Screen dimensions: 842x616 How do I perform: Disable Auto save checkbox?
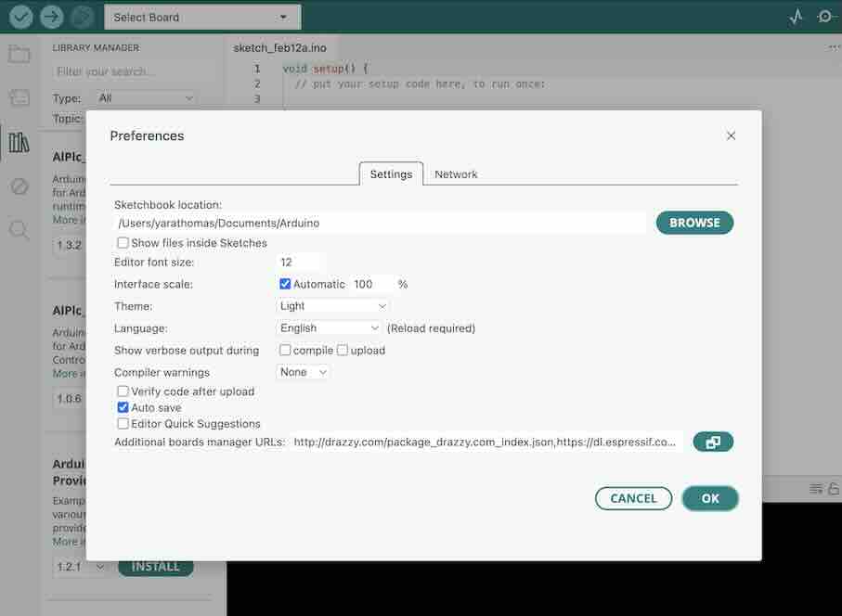point(123,407)
